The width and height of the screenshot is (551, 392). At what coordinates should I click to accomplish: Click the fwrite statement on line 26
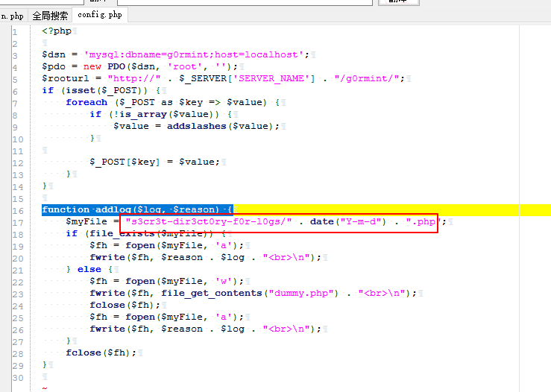coord(205,329)
